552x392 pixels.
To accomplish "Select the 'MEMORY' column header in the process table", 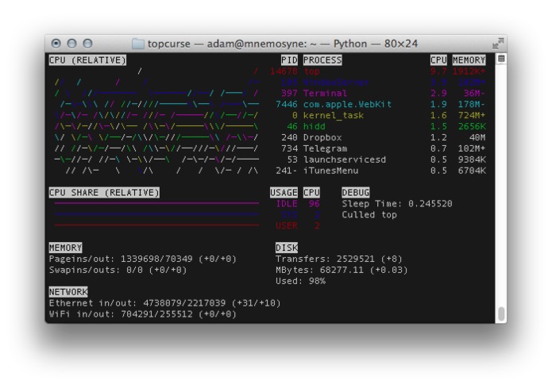I will click(469, 60).
